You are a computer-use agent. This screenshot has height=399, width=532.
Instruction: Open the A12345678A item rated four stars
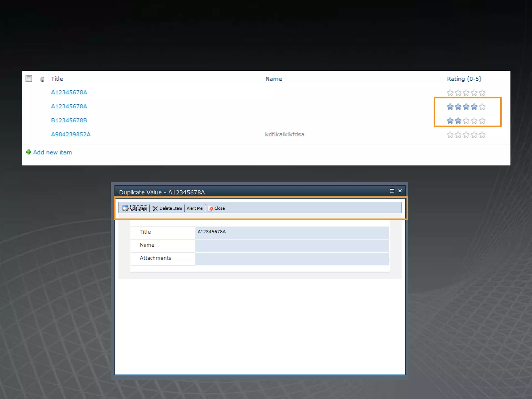(69, 107)
